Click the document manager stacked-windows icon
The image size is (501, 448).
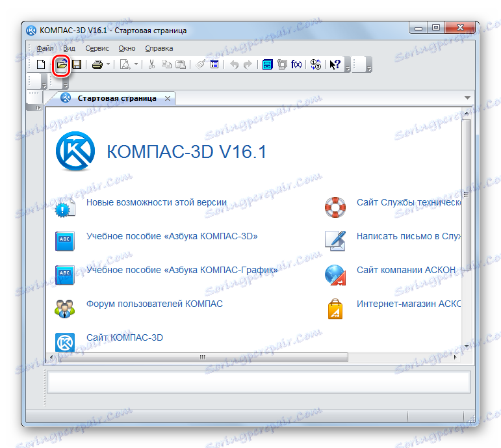tap(282, 64)
